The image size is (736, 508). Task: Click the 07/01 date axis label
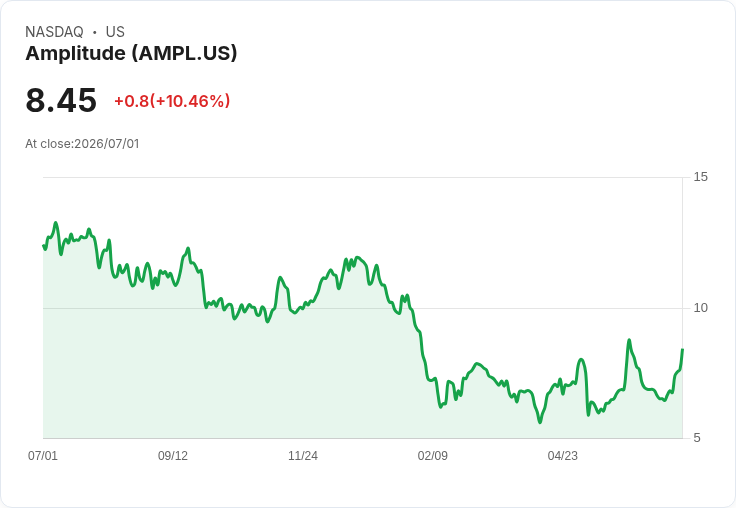click(43, 456)
